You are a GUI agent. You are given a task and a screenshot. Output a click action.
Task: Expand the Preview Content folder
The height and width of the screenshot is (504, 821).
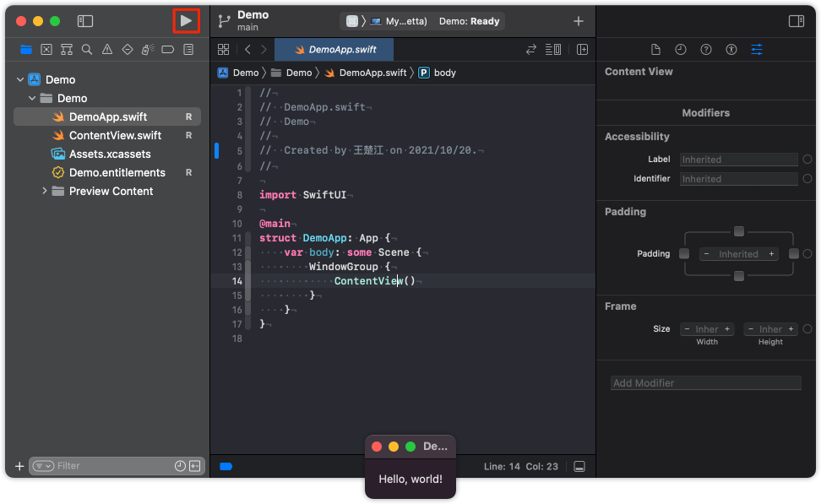coord(45,192)
